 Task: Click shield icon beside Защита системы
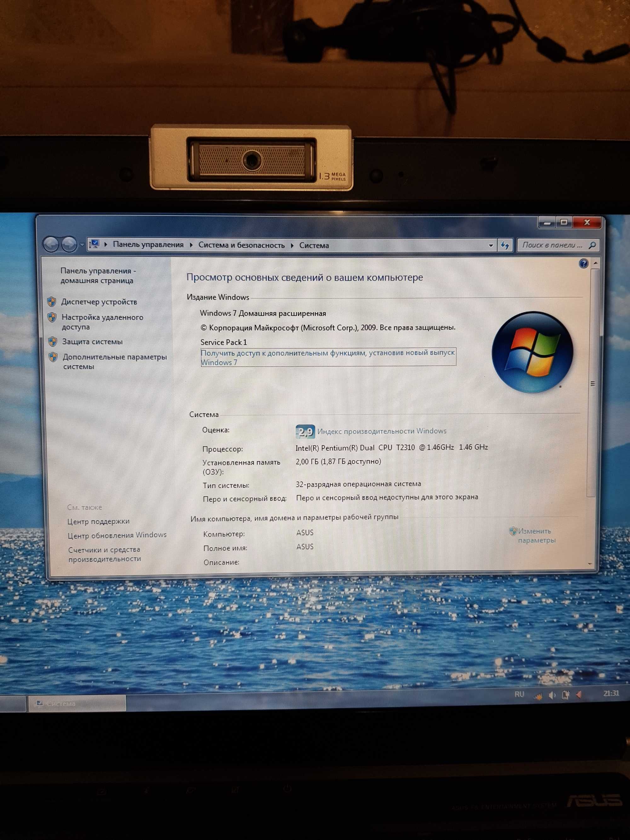(53, 342)
